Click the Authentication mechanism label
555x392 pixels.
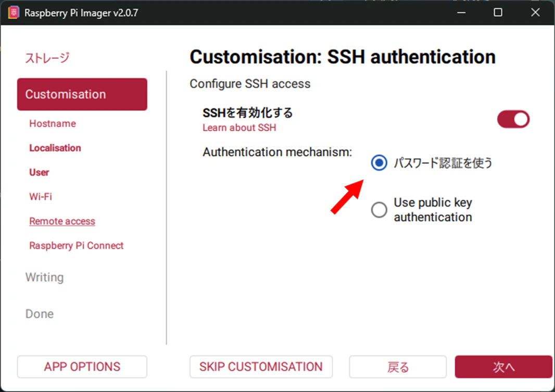(x=277, y=152)
